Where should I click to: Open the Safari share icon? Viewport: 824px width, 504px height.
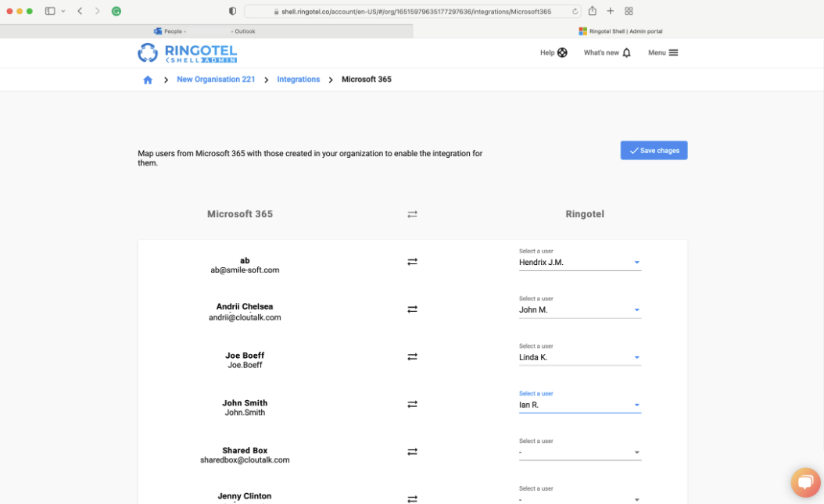tap(593, 10)
